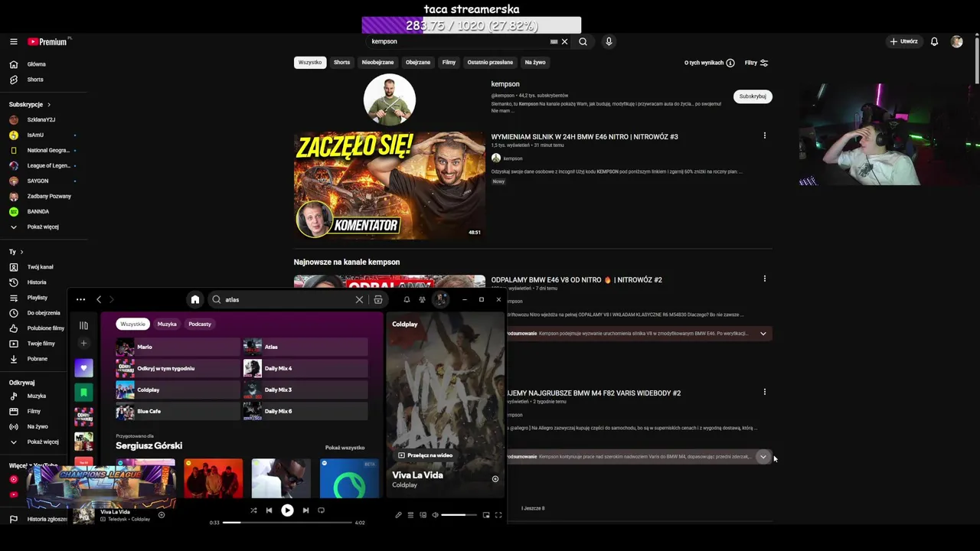Open Spotify notifications bell
Screen dimensions: 980x551
click(407, 300)
